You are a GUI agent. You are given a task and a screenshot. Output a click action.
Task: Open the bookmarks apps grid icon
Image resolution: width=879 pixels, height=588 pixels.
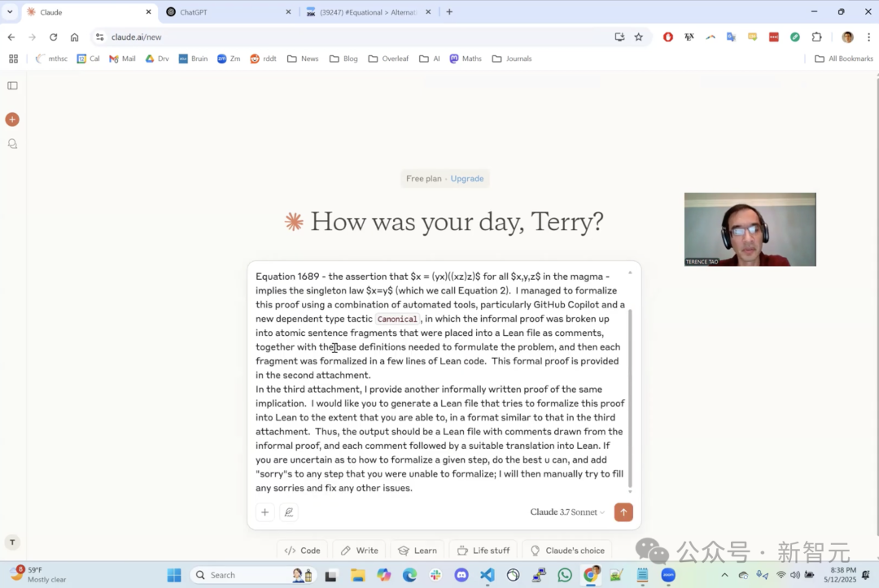[x=14, y=59]
